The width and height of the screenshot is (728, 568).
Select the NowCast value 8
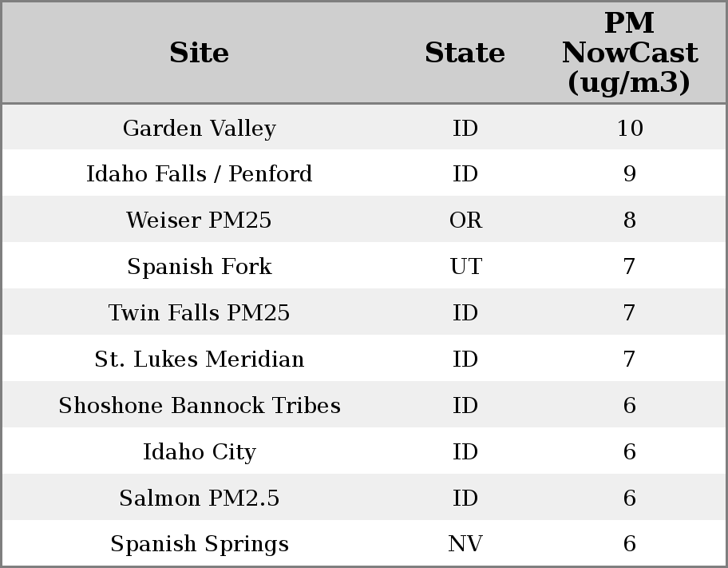click(x=630, y=220)
